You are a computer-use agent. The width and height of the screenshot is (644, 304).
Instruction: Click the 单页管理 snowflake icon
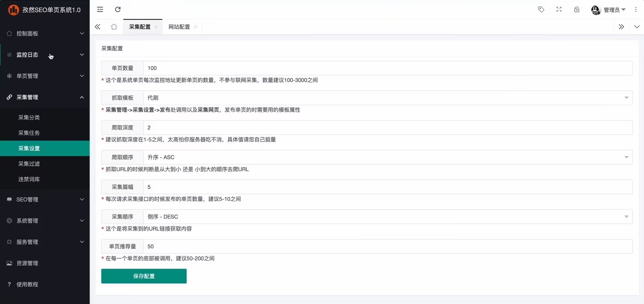[x=9, y=76]
